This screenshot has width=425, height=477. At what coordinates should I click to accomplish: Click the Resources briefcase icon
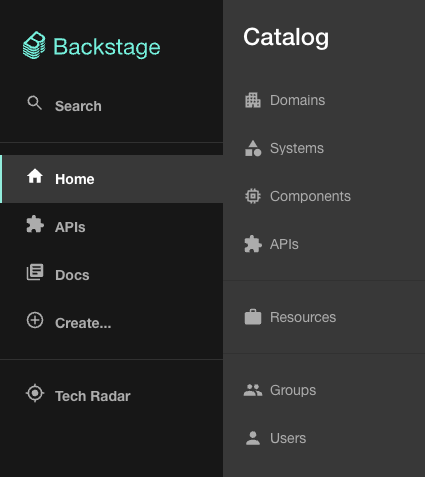pos(253,317)
